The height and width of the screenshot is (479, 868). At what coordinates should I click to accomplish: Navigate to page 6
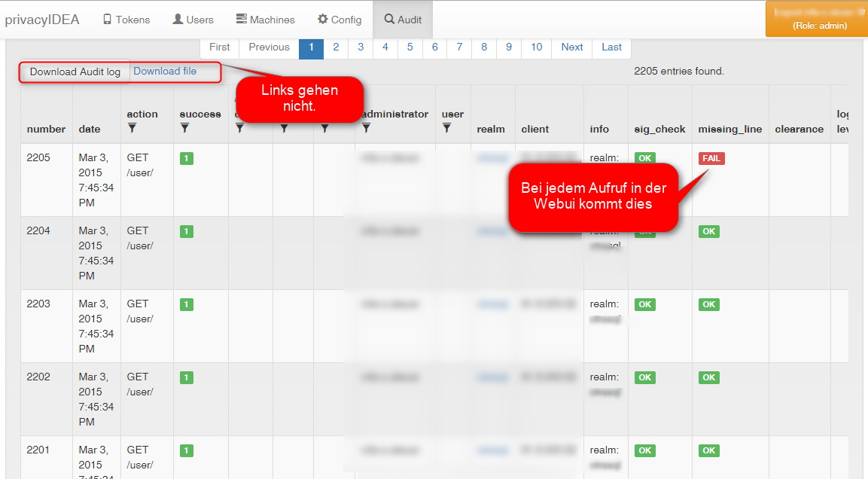[x=435, y=47]
